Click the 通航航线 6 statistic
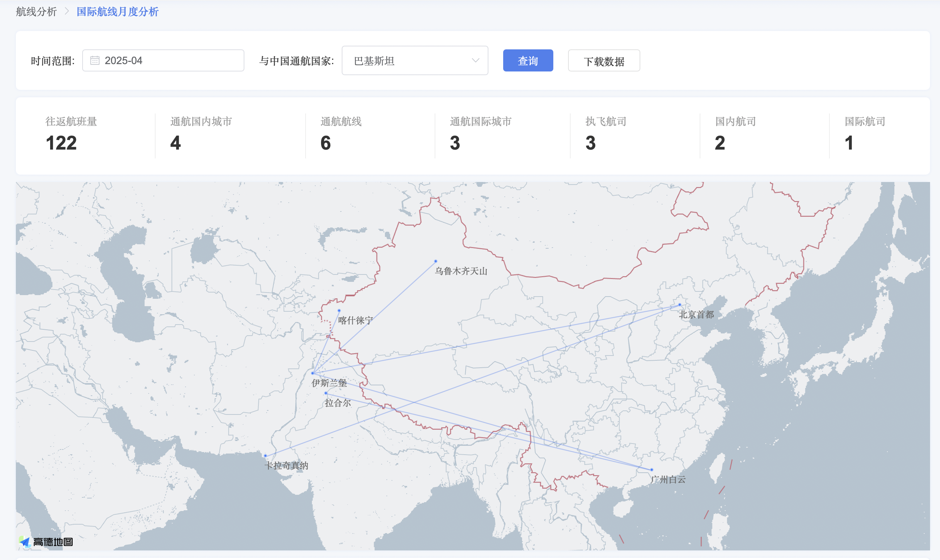Screen dimensions: 940x560 325,143
